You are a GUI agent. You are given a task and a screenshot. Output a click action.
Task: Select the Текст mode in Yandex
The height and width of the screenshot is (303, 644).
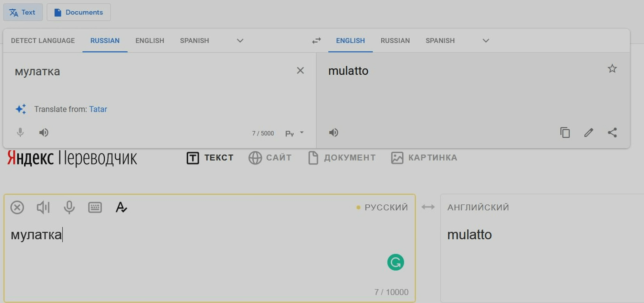210,158
